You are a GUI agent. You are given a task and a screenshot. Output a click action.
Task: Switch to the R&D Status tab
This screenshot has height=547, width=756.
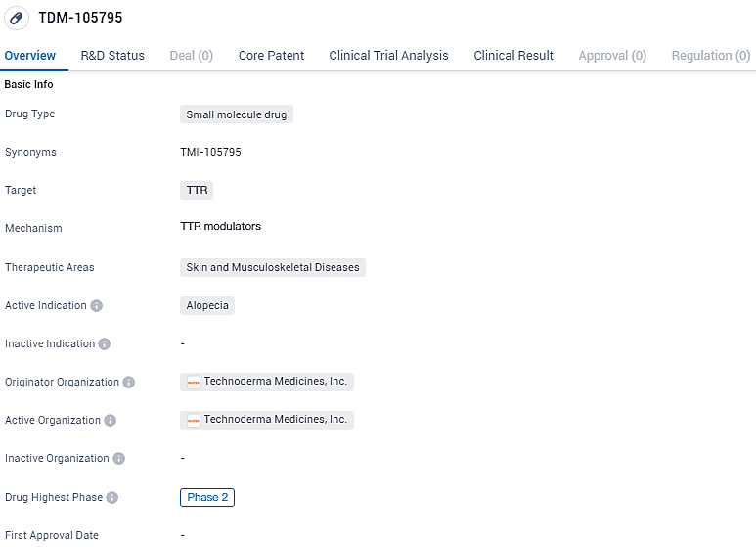coord(112,56)
